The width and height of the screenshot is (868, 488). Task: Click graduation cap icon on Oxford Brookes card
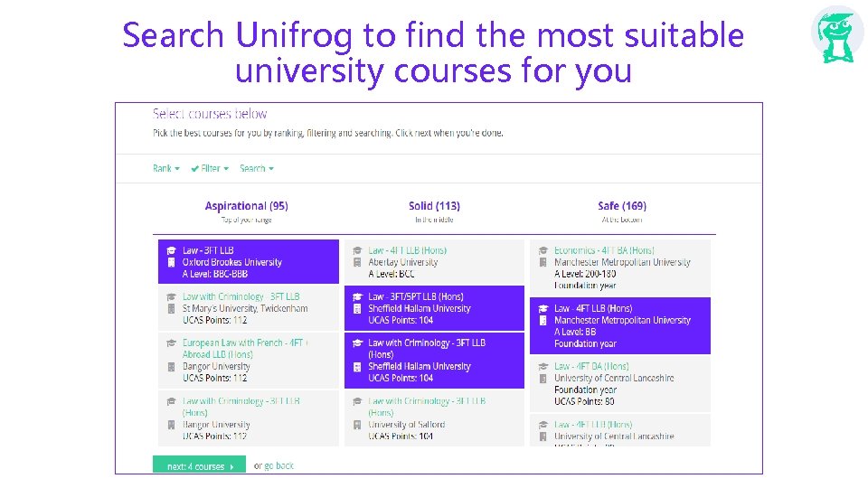point(172,250)
